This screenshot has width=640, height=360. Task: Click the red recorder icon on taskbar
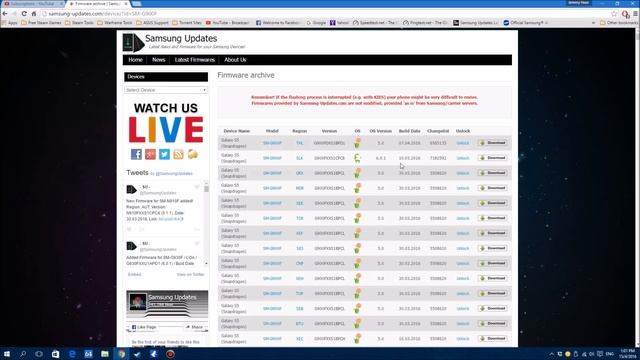point(170,354)
